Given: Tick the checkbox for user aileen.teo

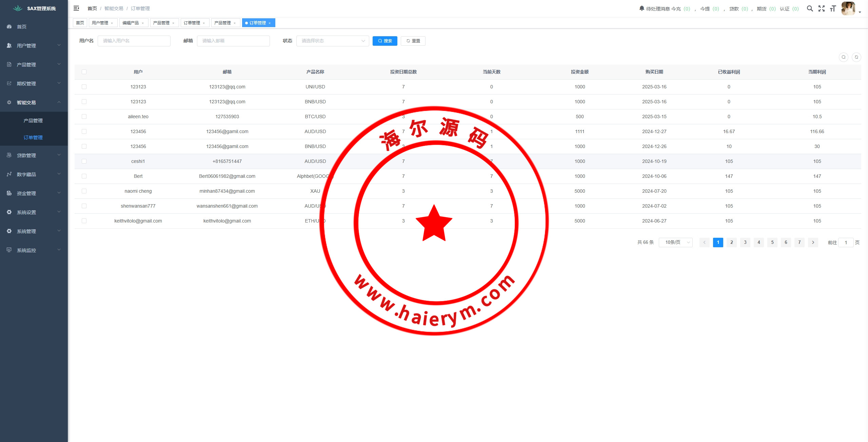Looking at the screenshot, I should pyautogui.click(x=84, y=117).
